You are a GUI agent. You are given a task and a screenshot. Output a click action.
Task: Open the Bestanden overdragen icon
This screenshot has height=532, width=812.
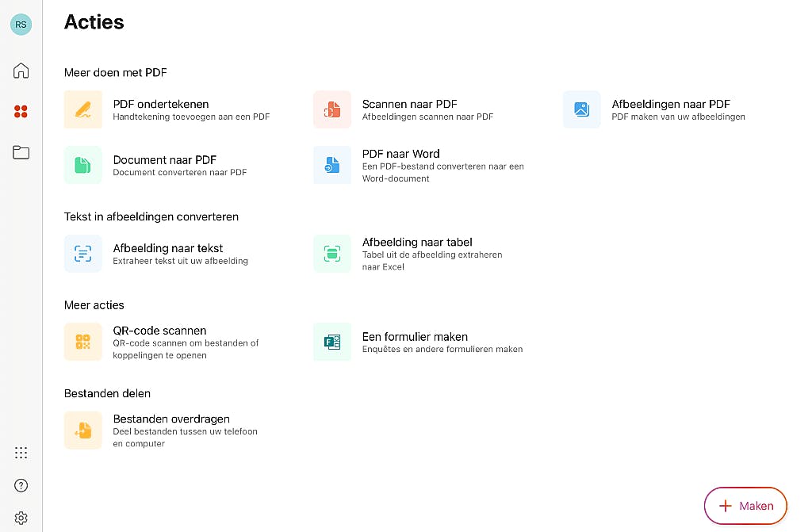point(83,431)
